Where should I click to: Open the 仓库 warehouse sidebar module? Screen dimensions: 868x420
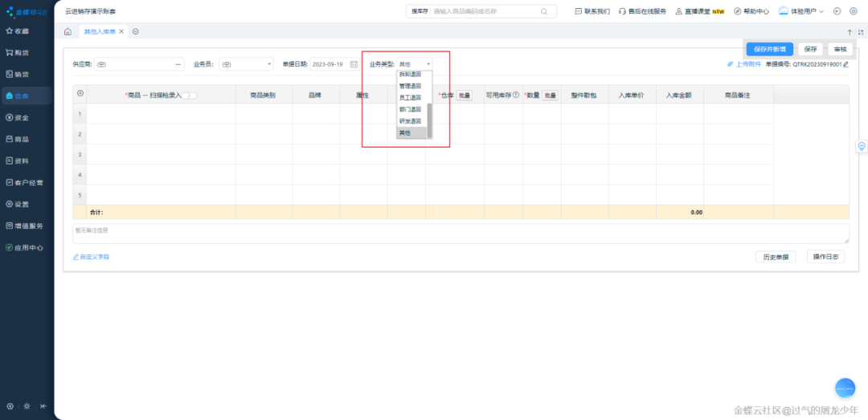[27, 96]
